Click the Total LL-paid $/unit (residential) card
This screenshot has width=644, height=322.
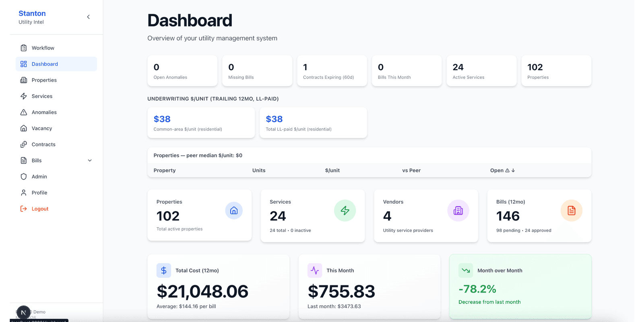click(313, 123)
